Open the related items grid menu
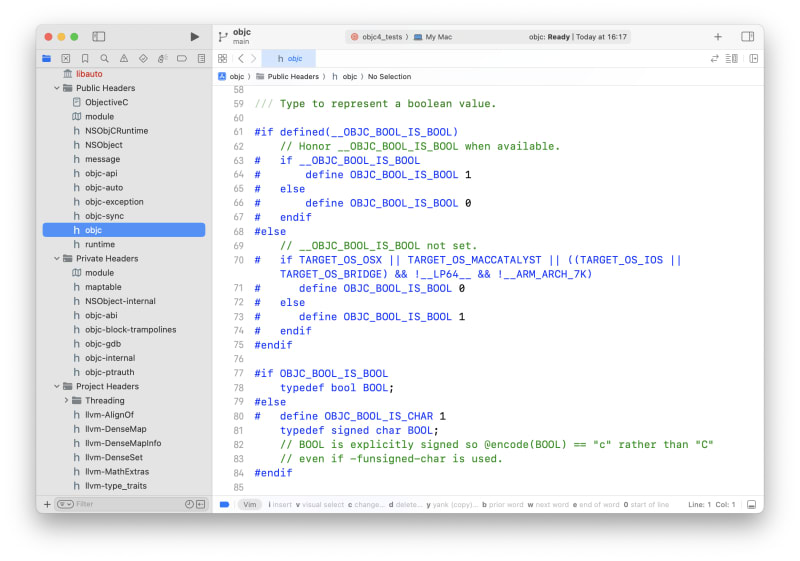 pyautogui.click(x=222, y=59)
